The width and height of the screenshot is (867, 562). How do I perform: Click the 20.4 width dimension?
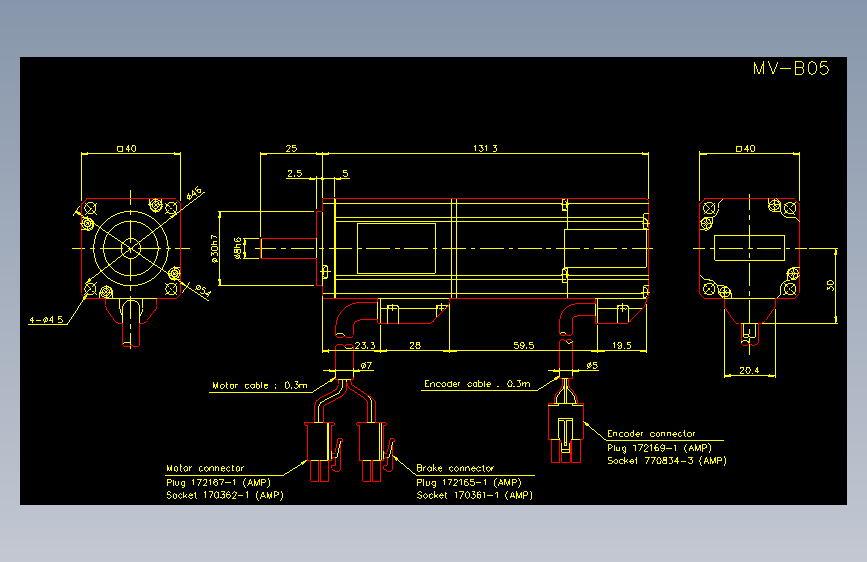coord(749,370)
